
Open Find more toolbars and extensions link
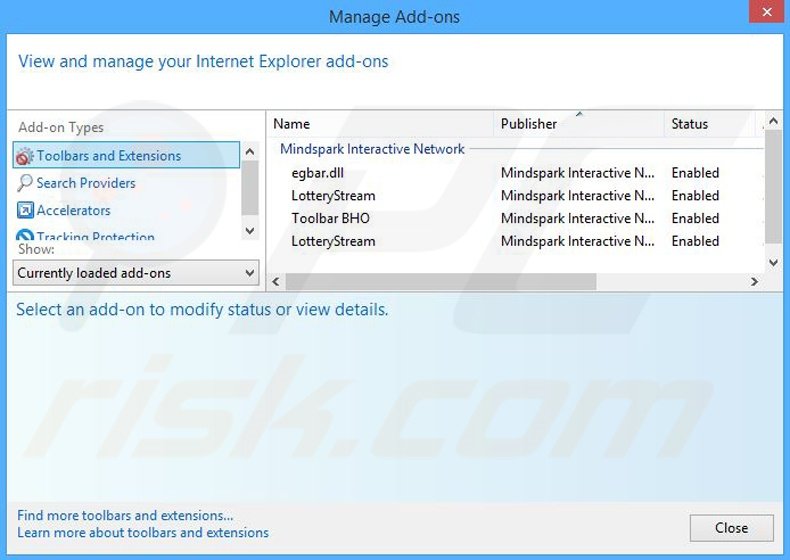tap(125, 515)
